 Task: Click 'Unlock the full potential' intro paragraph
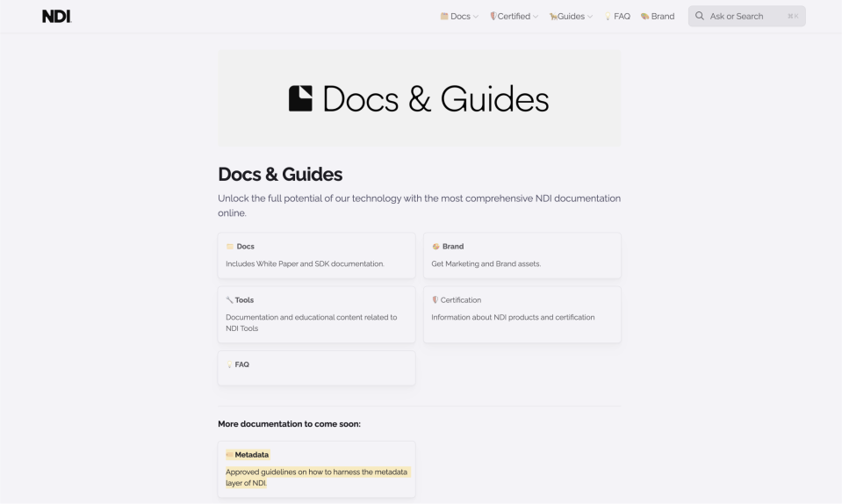(419, 205)
